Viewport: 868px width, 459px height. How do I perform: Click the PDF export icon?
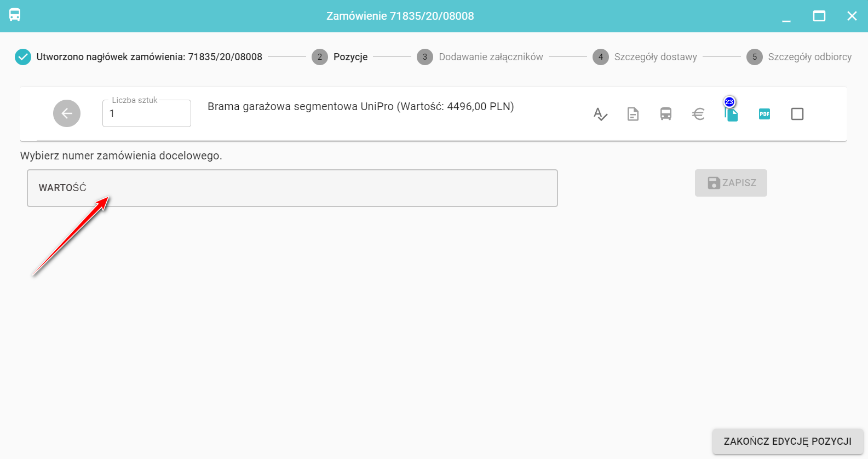point(764,114)
